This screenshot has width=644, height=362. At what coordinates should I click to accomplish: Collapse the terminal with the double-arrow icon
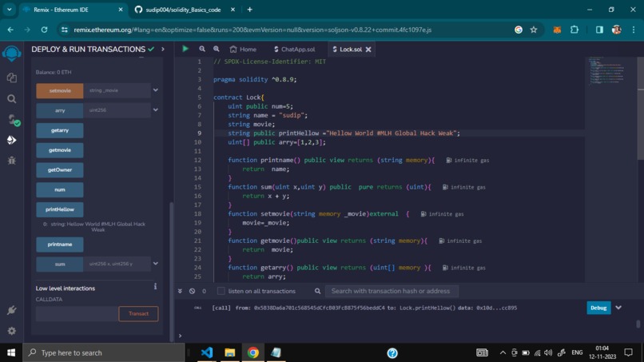coord(180,291)
